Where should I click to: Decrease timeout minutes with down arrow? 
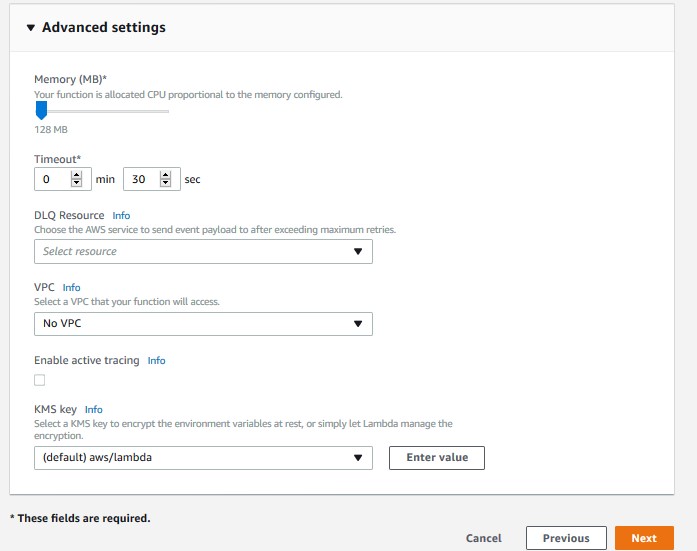(76, 183)
